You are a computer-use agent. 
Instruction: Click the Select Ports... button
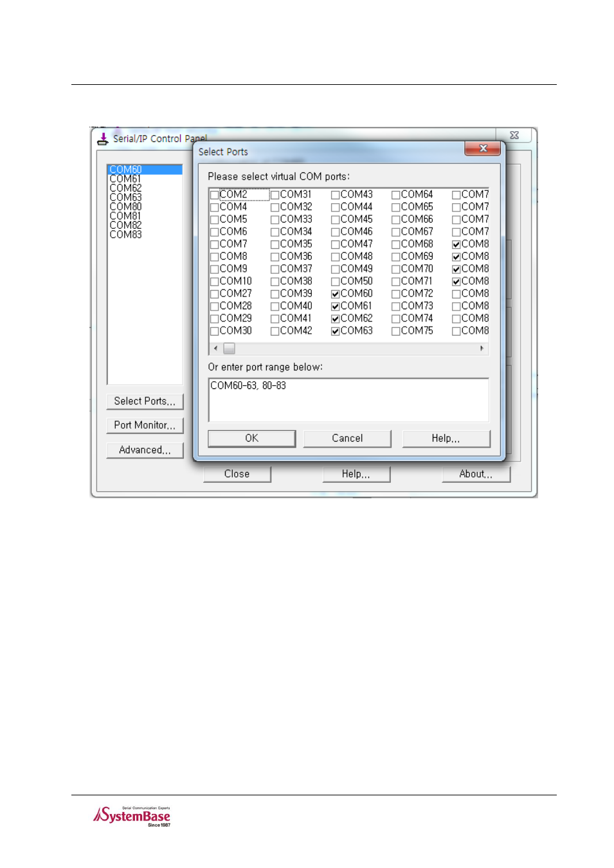click(x=145, y=401)
